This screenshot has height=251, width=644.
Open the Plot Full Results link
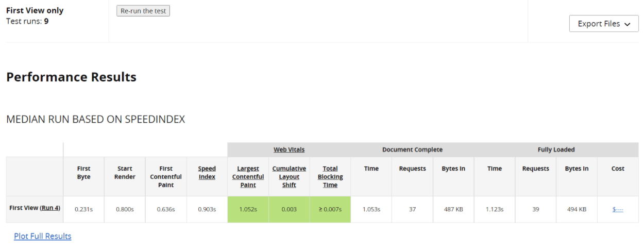(x=43, y=236)
